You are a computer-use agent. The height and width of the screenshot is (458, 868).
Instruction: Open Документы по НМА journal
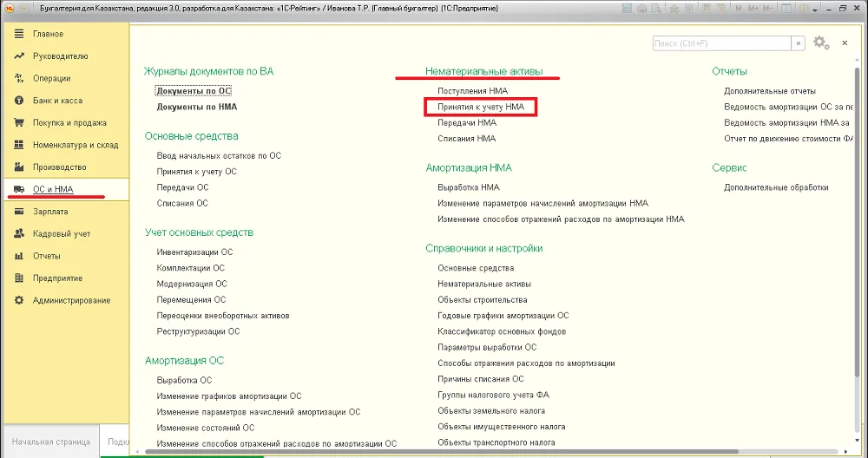pos(196,107)
